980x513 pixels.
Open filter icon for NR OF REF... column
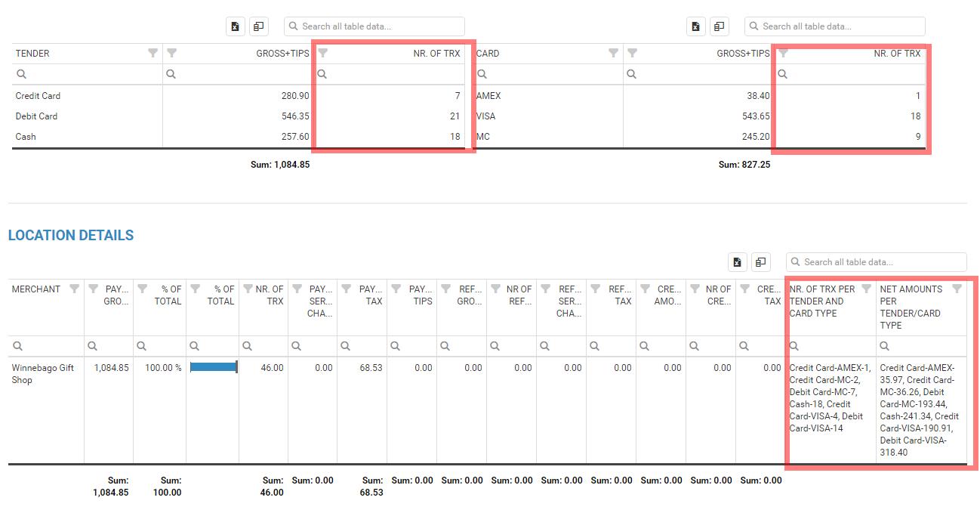point(496,289)
